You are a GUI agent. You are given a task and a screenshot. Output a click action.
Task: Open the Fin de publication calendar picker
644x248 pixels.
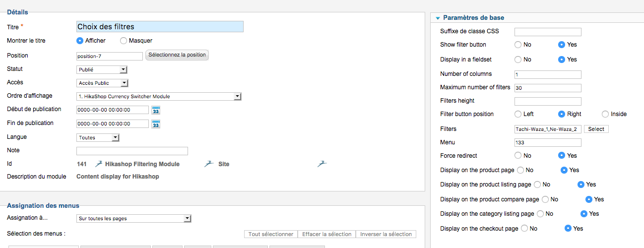(x=156, y=124)
